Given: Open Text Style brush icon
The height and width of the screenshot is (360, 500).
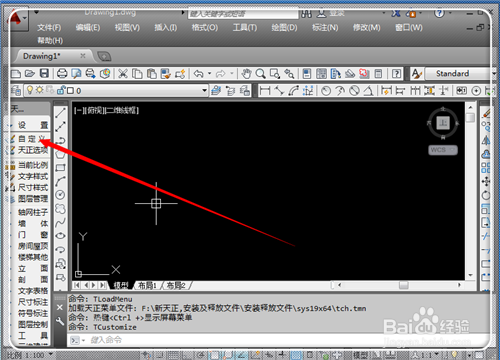Looking at the screenshot, I should point(416,73).
